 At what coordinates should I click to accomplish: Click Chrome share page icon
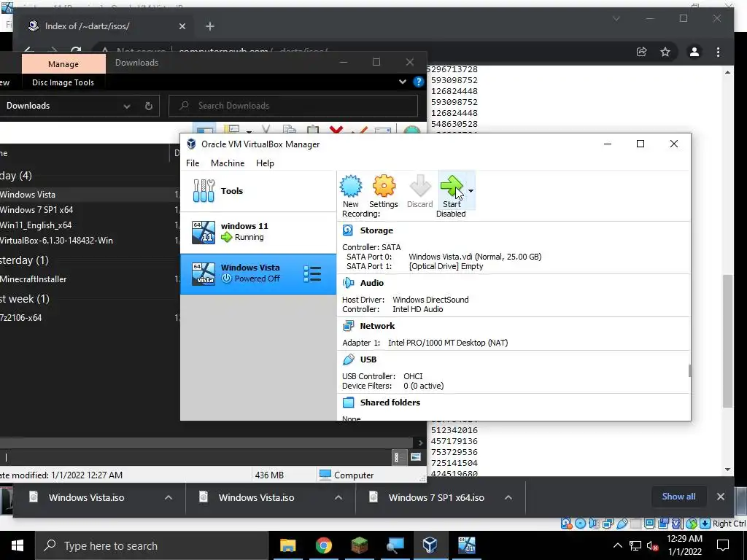tap(642, 52)
